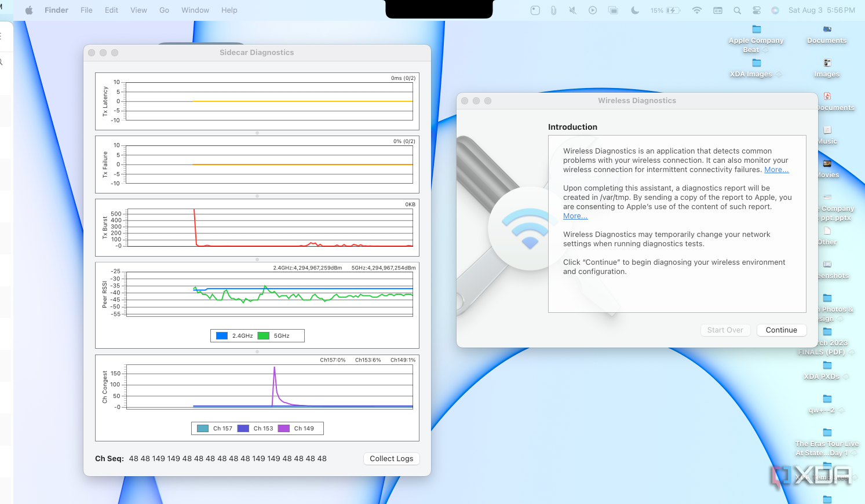Screen dimensions: 865x504
Task: Click the purple Ch 149 legend swatch
Action: coord(284,428)
